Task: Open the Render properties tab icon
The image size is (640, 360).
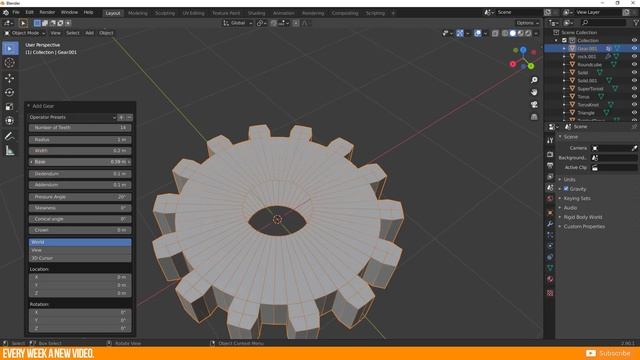Action: click(550, 155)
